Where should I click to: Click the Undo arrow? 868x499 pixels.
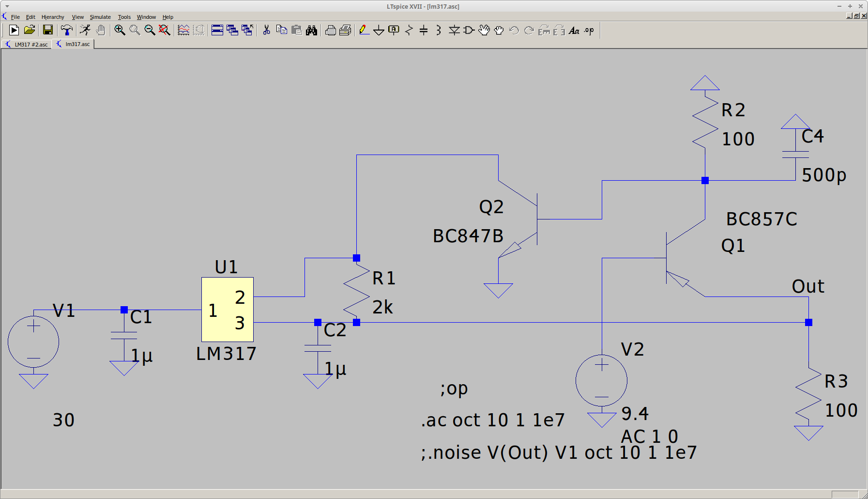click(514, 30)
